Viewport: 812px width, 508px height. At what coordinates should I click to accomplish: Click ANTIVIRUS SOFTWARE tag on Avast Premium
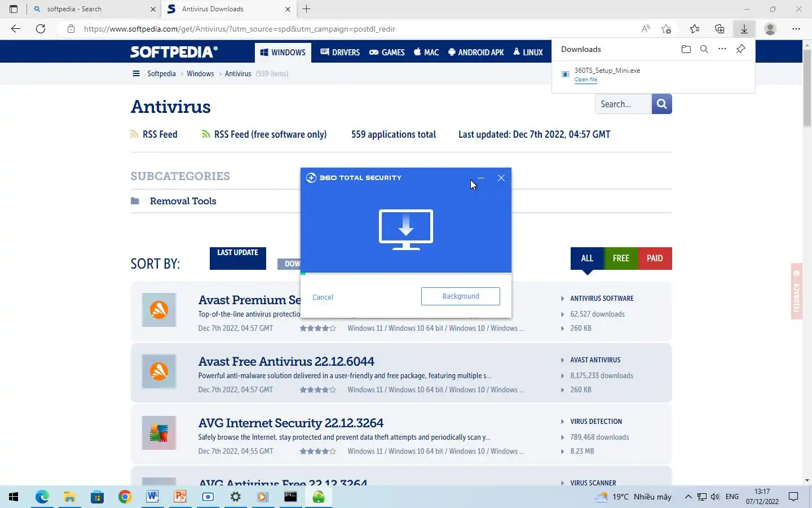tap(602, 298)
